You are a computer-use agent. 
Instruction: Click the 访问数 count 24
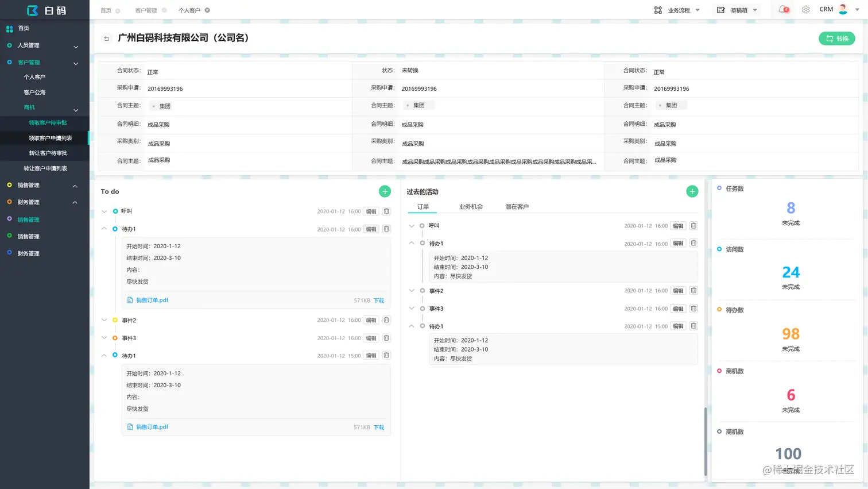coord(790,272)
